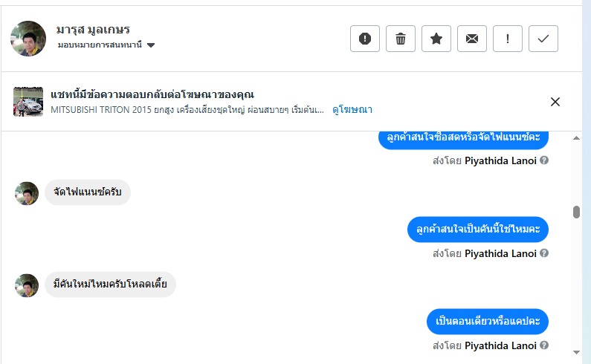The image size is (591, 364).
Task: Click the spam report exclamation circle icon
Action: (x=364, y=39)
